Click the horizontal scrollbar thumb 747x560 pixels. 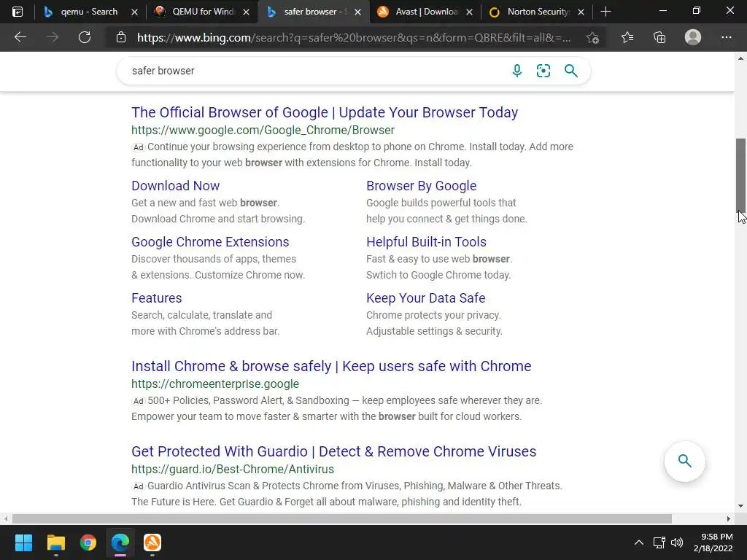point(341,518)
